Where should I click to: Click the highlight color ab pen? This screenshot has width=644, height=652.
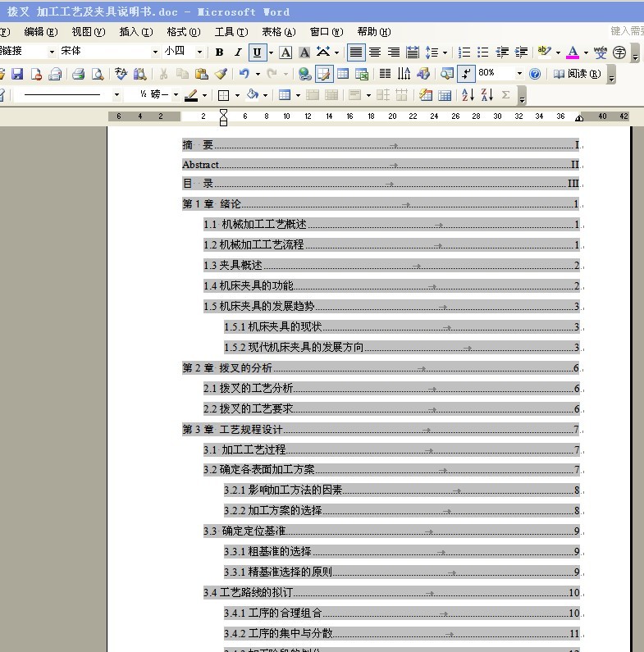(x=544, y=52)
